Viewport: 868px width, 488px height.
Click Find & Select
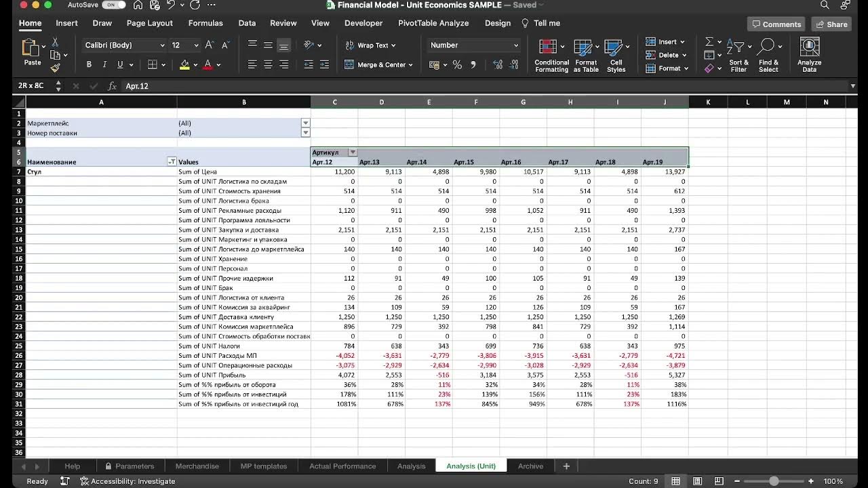(768, 56)
